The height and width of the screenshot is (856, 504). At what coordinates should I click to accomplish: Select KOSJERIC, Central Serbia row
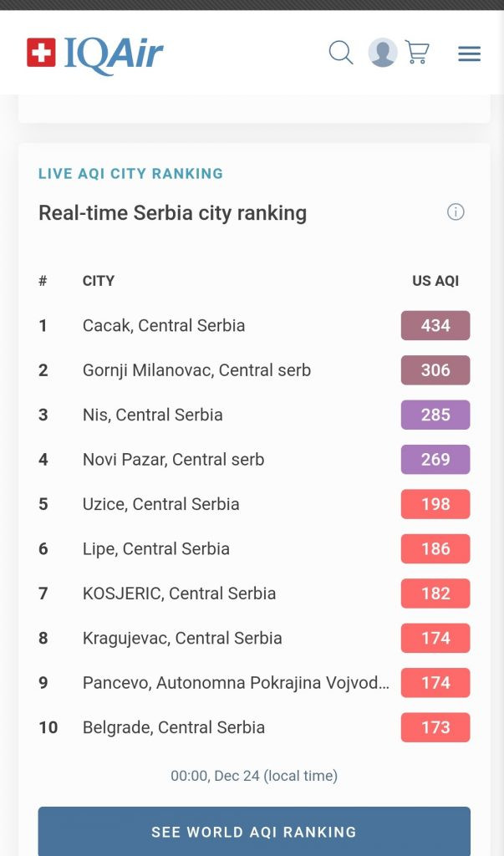click(x=179, y=594)
